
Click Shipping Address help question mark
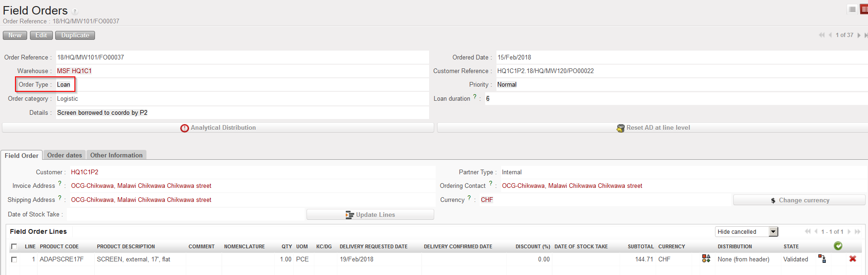click(x=59, y=198)
